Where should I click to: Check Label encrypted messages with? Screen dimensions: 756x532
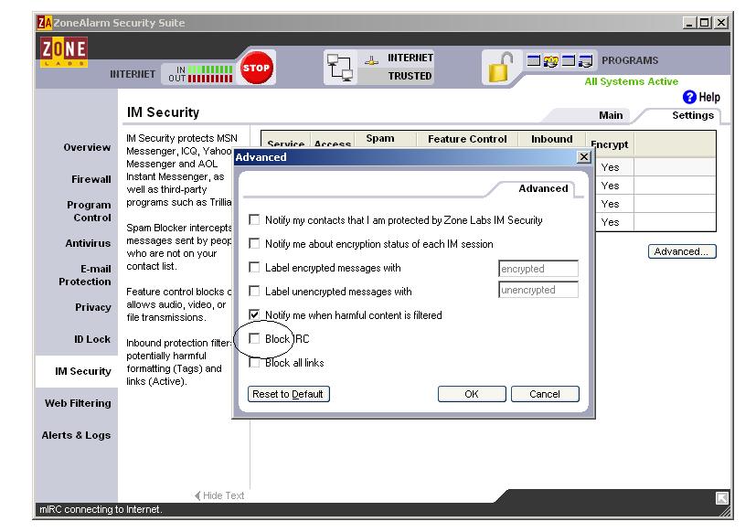coord(254,267)
